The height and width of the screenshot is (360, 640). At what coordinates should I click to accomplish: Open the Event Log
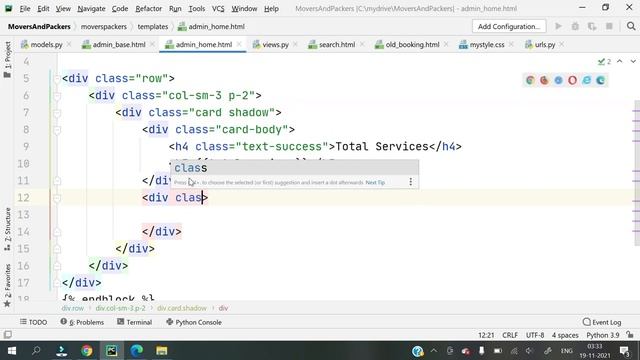(x=602, y=322)
